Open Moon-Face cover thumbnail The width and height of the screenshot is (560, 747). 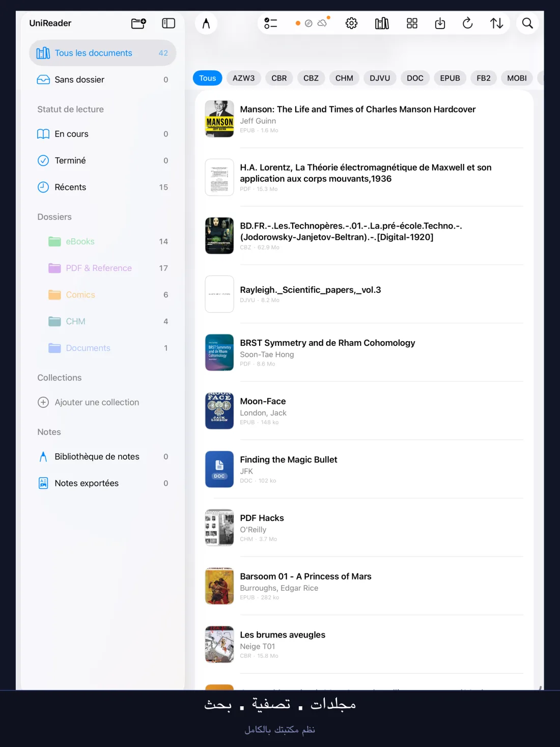click(219, 411)
